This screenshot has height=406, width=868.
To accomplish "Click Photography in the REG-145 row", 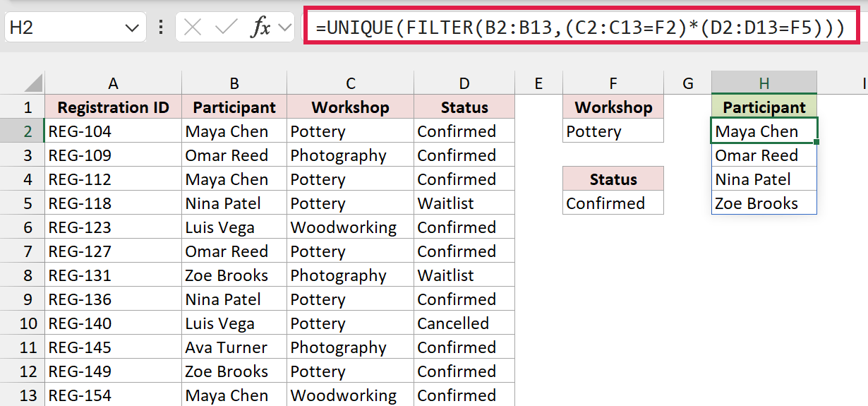I will coord(351,347).
